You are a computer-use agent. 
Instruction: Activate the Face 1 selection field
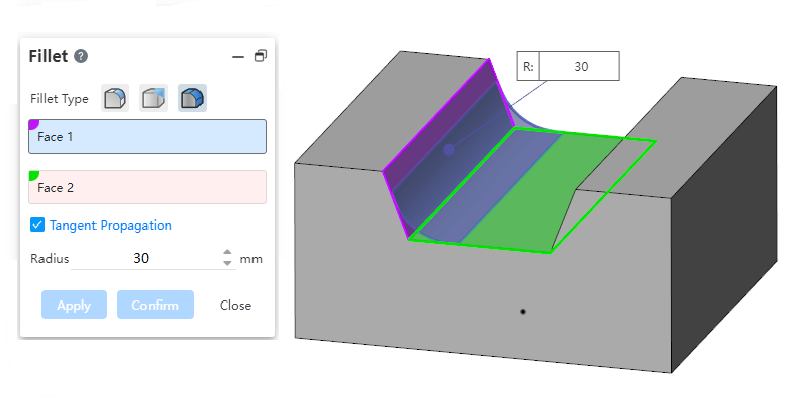(147, 136)
